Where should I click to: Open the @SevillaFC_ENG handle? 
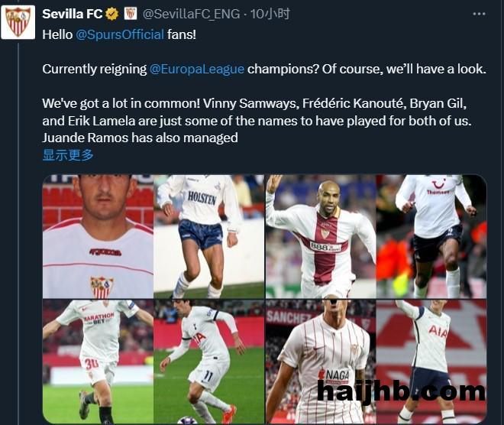click(191, 15)
